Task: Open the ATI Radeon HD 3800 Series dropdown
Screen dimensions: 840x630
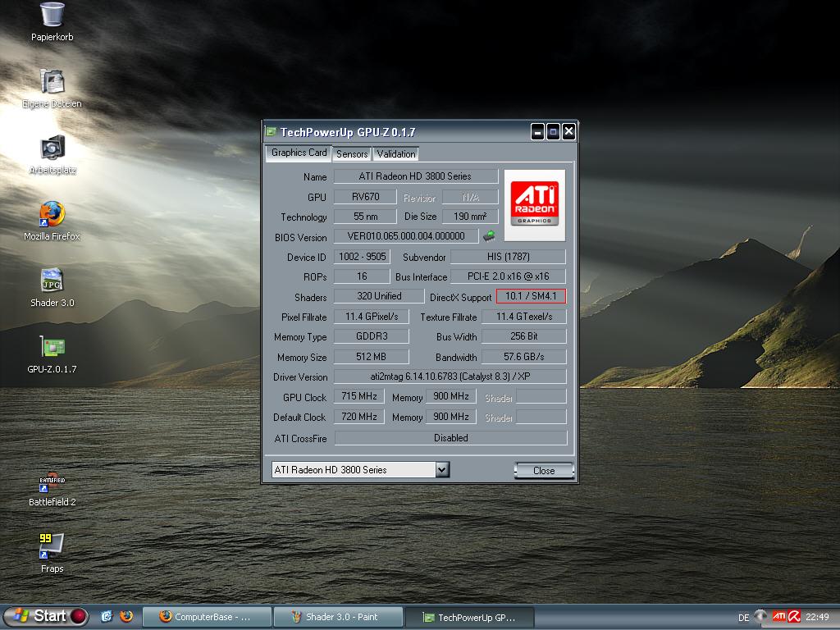Action: tap(441, 470)
